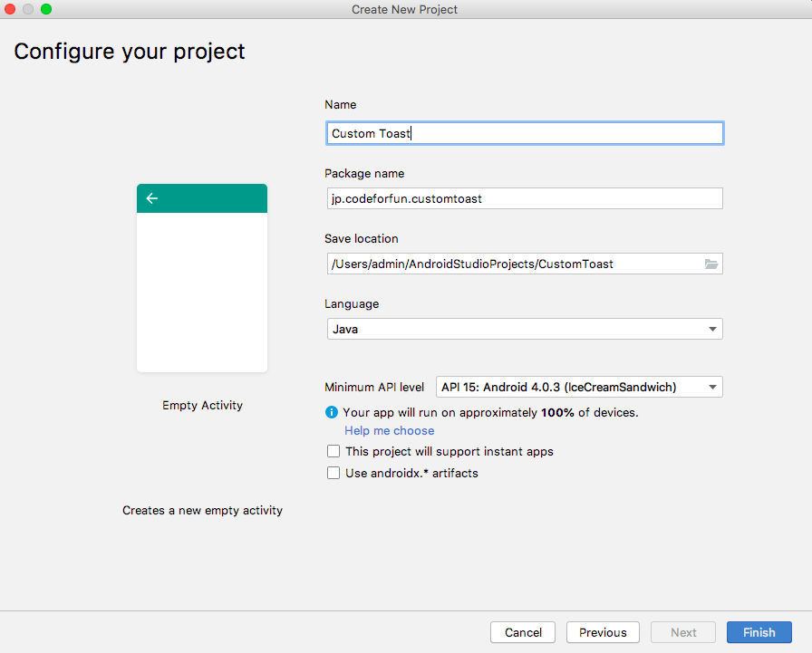Screen dimensions: 812x653
Task: Enable instant apps support checkbox
Action: coord(333,451)
